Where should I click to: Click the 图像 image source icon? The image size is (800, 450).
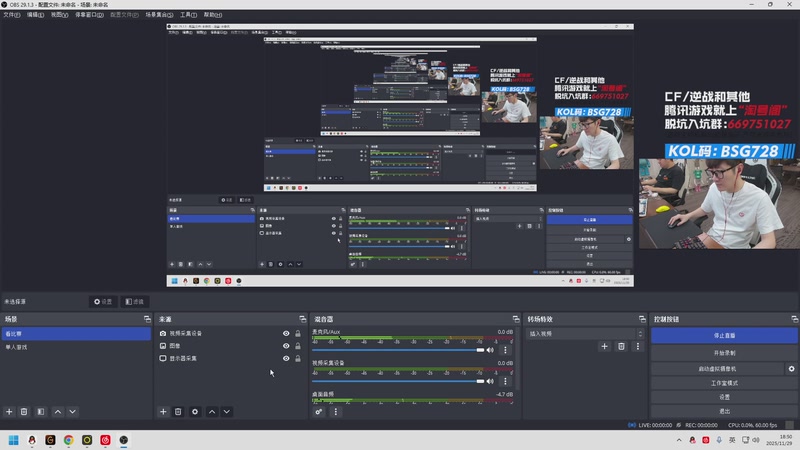[163, 345]
